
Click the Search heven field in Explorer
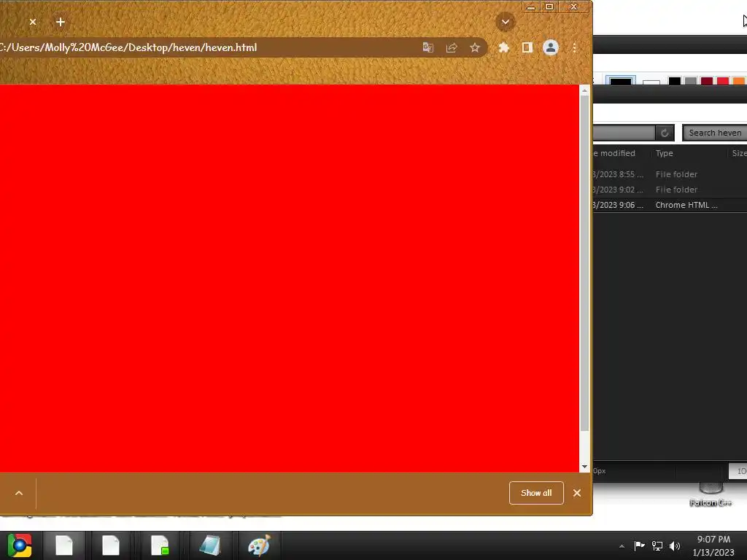715,133
